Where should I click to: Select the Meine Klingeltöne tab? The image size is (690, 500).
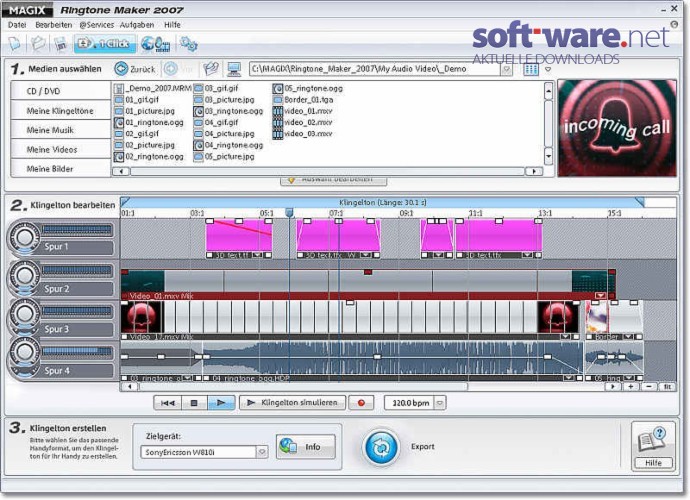click(61, 110)
